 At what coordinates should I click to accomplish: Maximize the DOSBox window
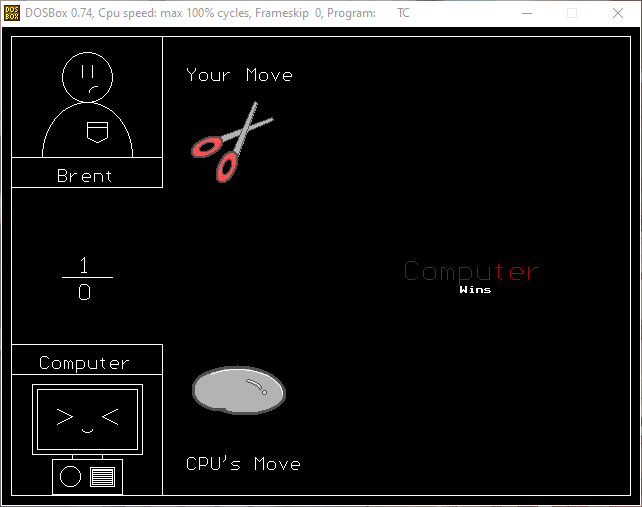[x=572, y=13]
